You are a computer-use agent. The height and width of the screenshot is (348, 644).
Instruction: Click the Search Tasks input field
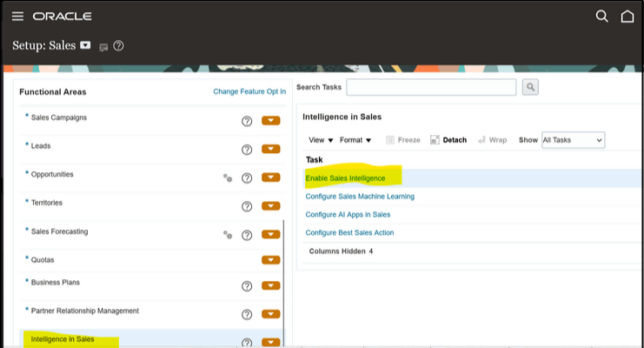431,87
